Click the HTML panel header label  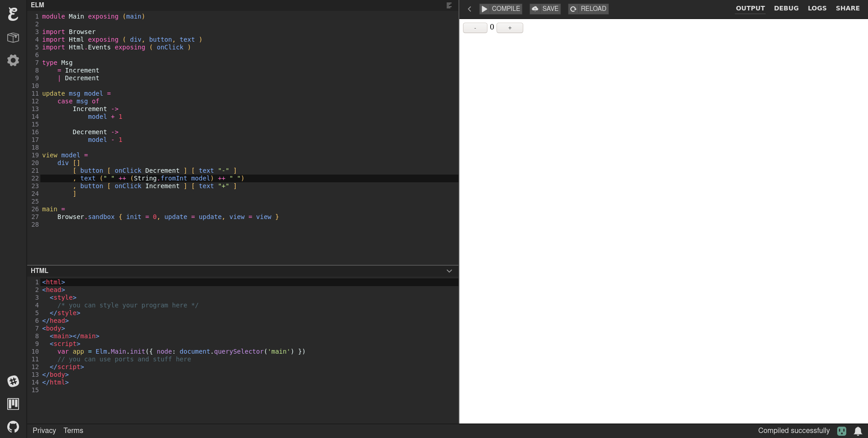pos(39,271)
